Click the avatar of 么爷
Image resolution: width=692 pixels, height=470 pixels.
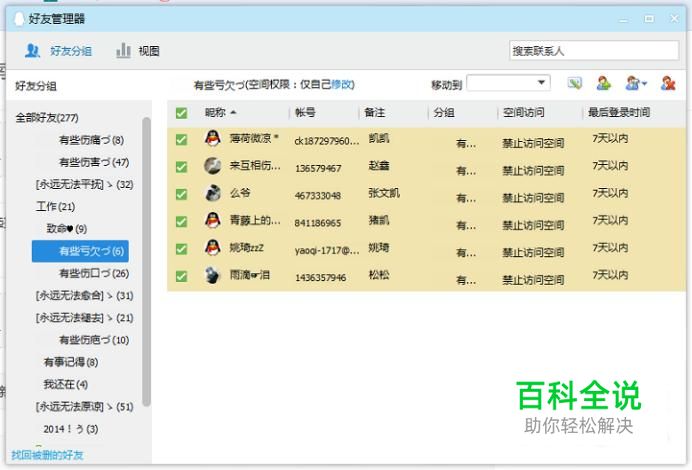click(x=213, y=193)
